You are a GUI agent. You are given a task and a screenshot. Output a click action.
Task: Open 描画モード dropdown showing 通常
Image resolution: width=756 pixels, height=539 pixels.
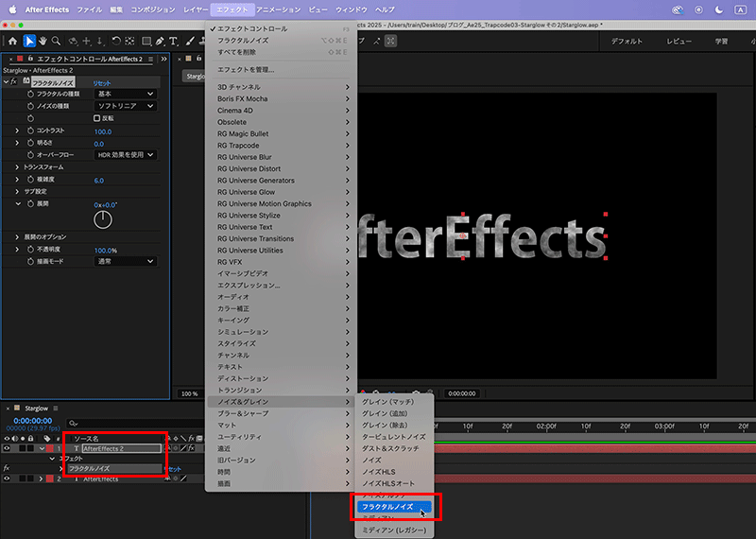(125, 261)
